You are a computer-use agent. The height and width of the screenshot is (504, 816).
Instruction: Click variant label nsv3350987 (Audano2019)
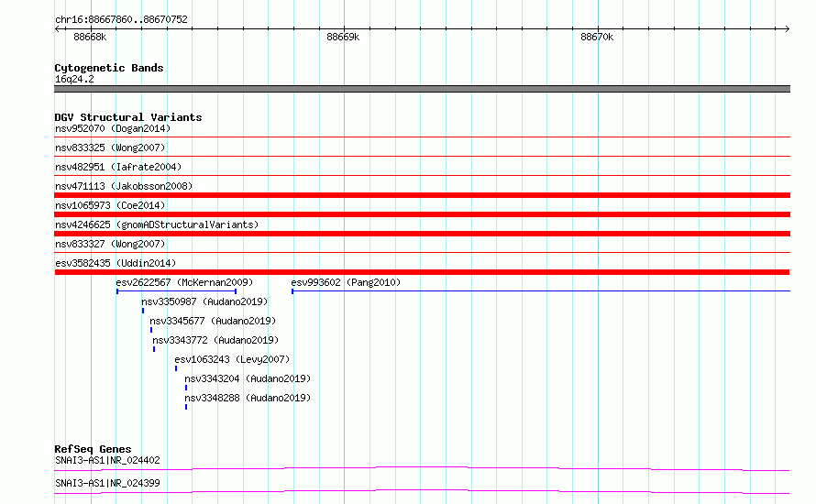tap(204, 301)
